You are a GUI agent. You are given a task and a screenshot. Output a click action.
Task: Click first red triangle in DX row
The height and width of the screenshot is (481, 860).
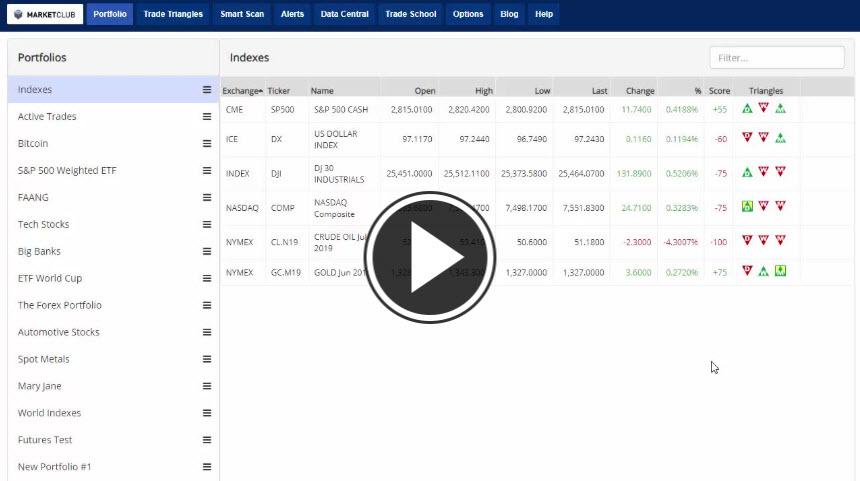(x=747, y=137)
